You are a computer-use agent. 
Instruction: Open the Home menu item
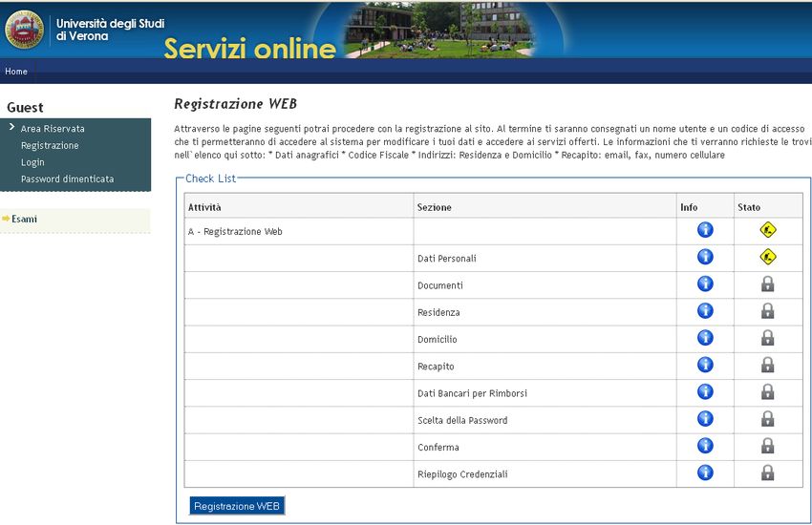click(16, 72)
